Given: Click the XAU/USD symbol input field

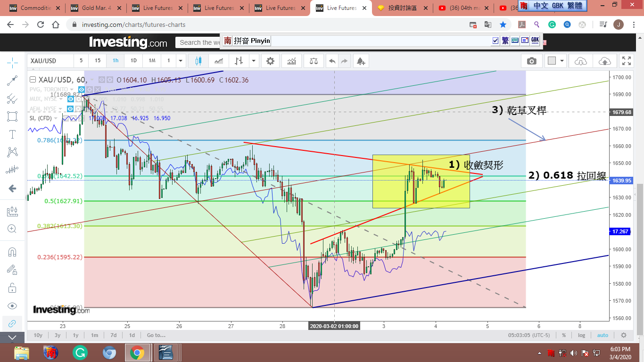Looking at the screenshot, I should [50, 61].
